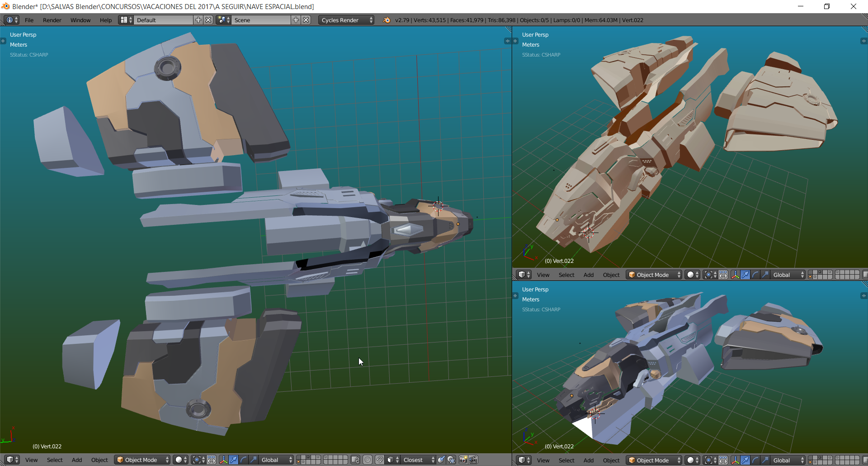This screenshot has width=868, height=466.
Task: Add a new screen layout
Action: [x=198, y=20]
